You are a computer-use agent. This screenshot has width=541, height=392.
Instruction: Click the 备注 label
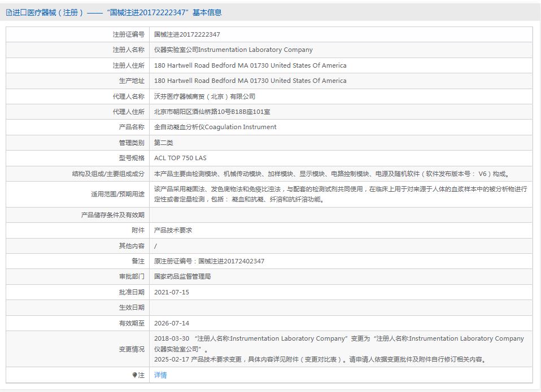point(138,261)
